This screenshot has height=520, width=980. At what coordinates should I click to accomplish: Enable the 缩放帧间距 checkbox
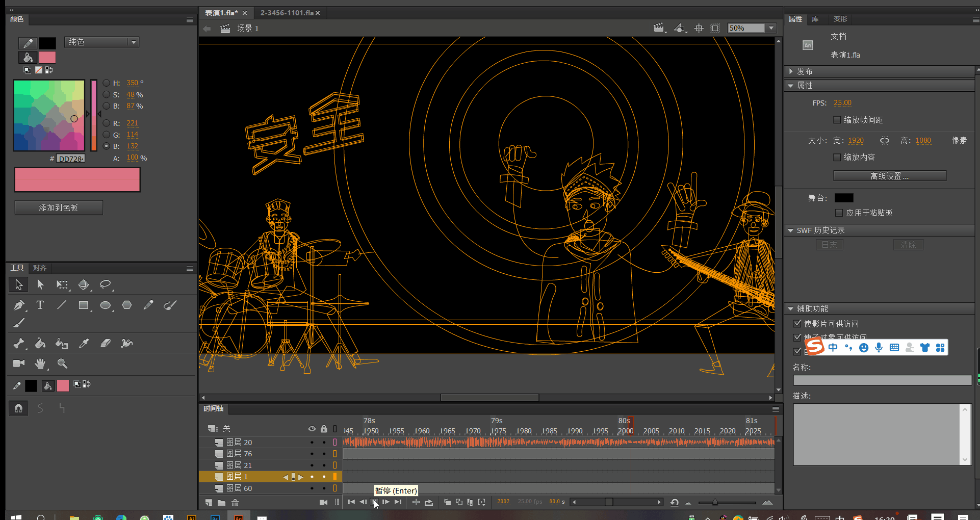pyautogui.click(x=837, y=120)
